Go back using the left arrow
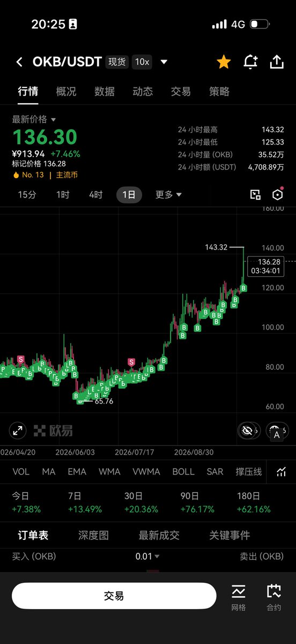The height and width of the screenshot is (644, 296). [x=19, y=62]
